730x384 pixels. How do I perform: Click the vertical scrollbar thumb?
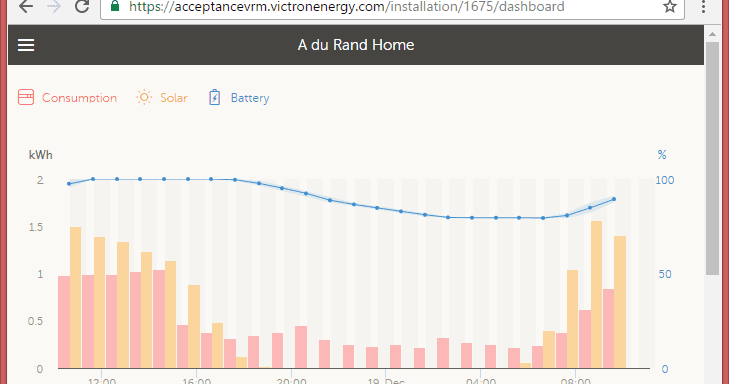point(712,158)
